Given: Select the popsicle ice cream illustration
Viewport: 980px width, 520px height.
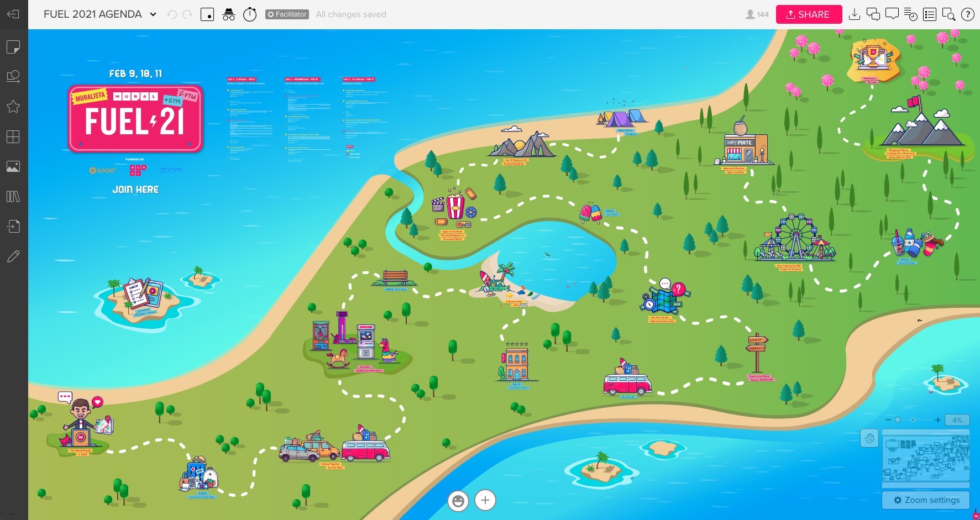Looking at the screenshot, I should pyautogui.click(x=590, y=213).
